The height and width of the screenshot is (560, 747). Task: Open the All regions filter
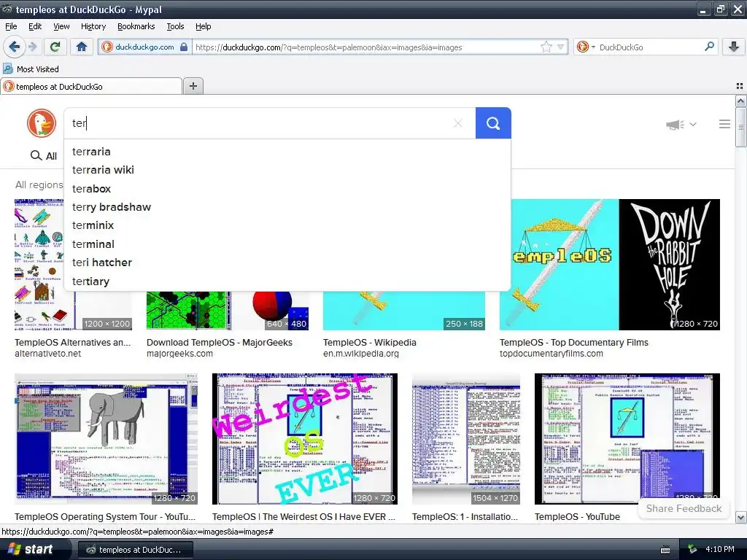39,184
